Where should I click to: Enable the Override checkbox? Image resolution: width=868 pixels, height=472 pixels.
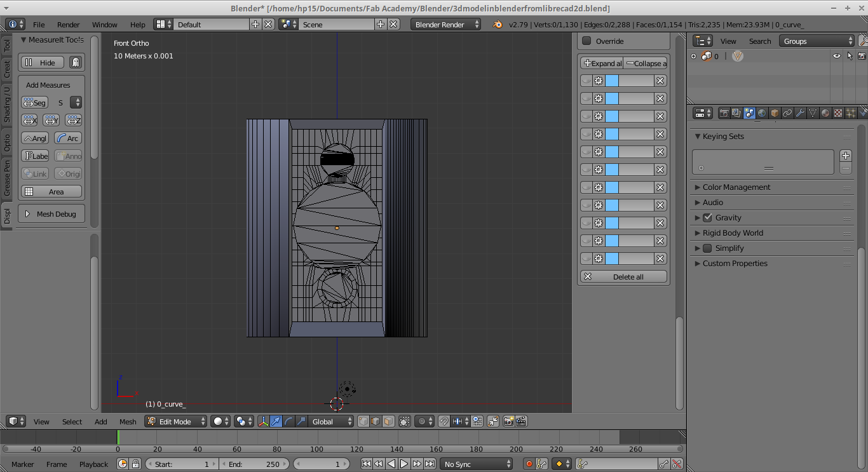pos(587,41)
